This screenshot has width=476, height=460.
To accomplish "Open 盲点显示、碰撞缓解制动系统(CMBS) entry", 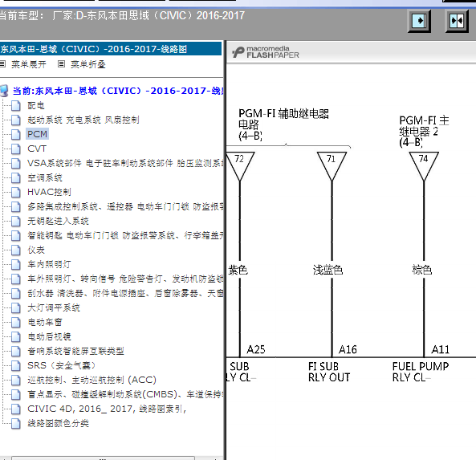I will tap(125, 394).
